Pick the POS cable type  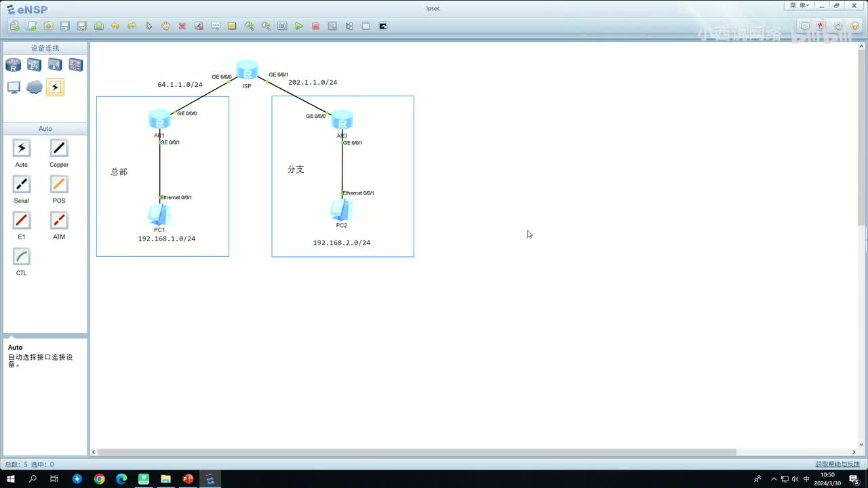[59, 184]
